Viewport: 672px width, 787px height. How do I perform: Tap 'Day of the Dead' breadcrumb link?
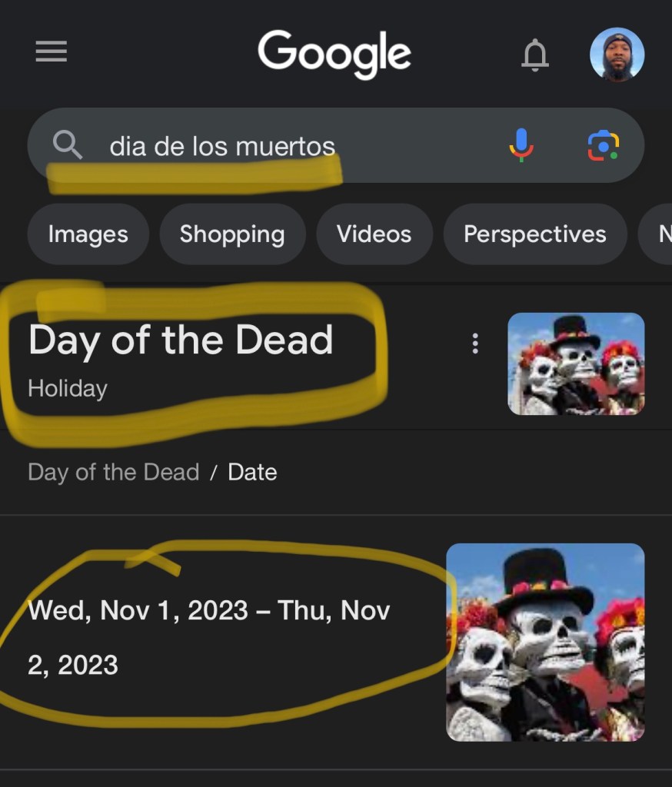(113, 472)
